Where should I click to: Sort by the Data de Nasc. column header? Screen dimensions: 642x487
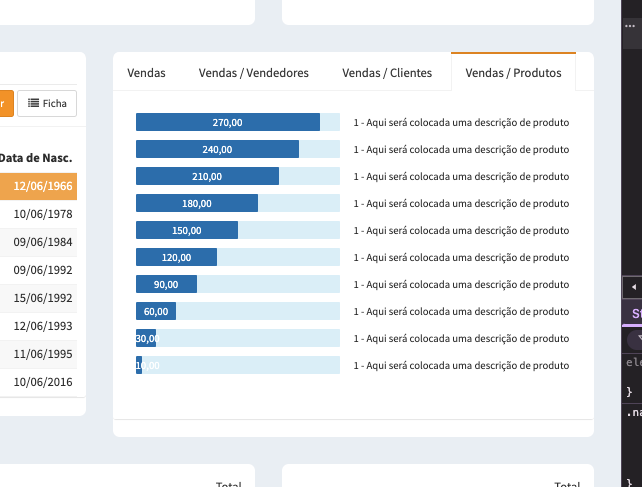(36, 158)
